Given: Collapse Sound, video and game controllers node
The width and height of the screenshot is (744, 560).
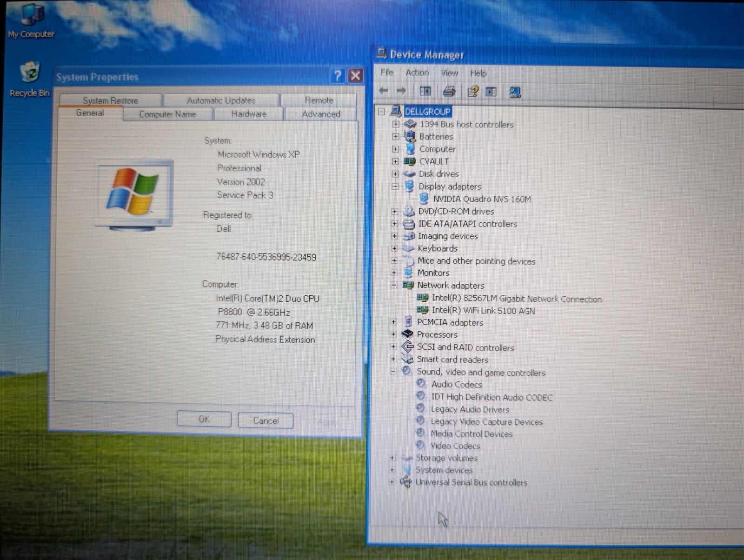Looking at the screenshot, I should (392, 371).
